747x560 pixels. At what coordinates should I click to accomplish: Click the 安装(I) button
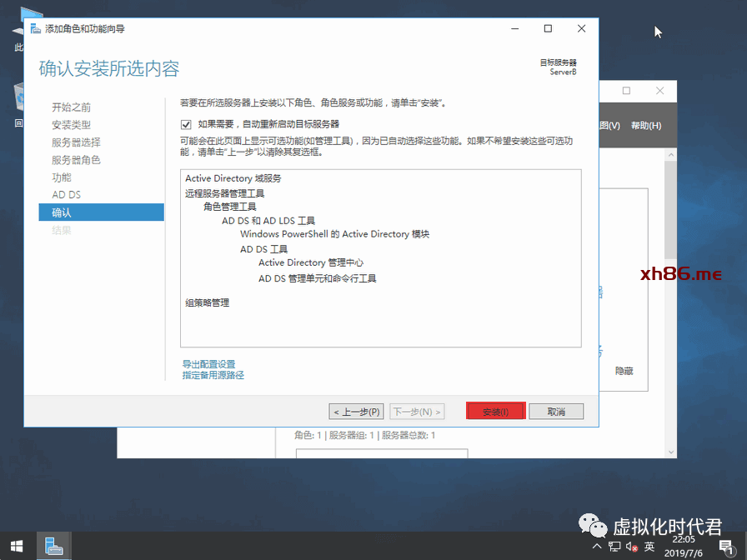(x=495, y=412)
